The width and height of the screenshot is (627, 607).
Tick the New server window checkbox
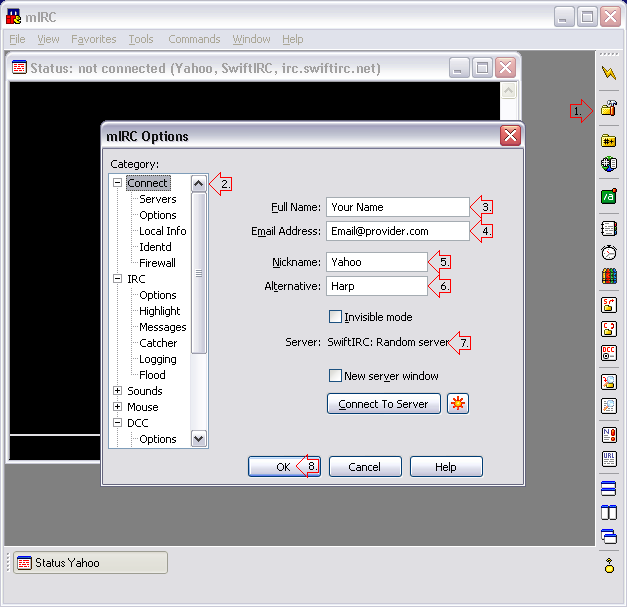(335, 376)
